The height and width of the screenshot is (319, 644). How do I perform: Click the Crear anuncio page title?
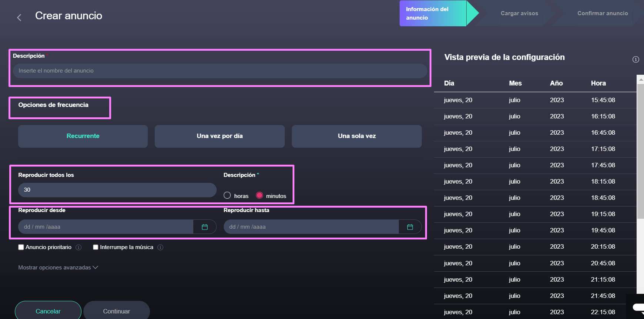click(69, 16)
